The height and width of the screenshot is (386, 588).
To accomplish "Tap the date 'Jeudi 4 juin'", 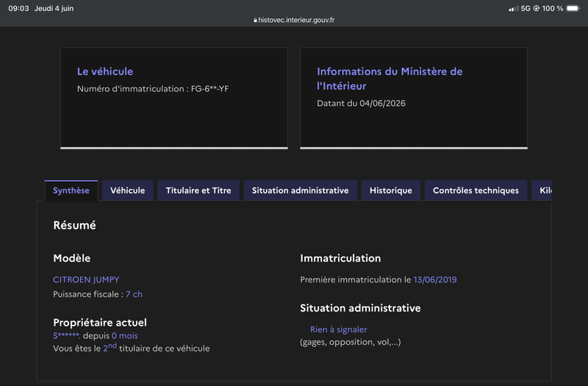I will pyautogui.click(x=54, y=8).
